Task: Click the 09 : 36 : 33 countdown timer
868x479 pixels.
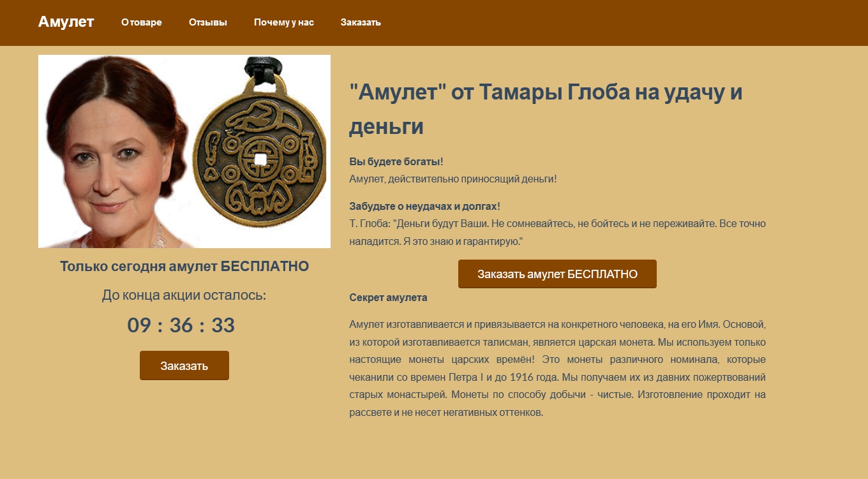Action: pos(181,325)
